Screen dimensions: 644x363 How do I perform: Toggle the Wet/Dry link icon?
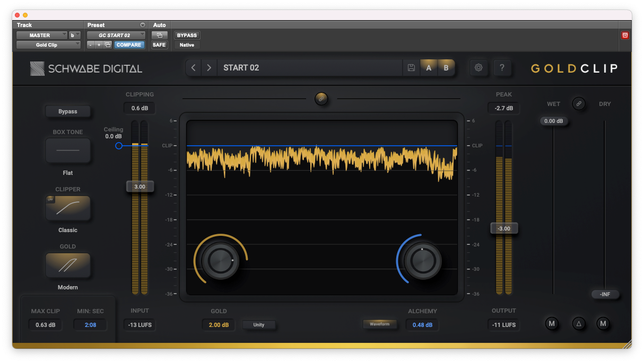[x=579, y=104]
